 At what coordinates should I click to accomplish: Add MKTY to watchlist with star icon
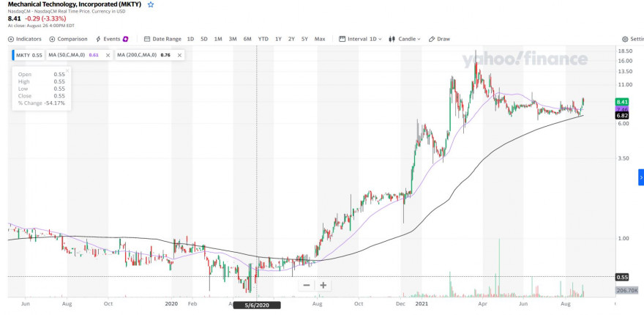click(151, 4)
